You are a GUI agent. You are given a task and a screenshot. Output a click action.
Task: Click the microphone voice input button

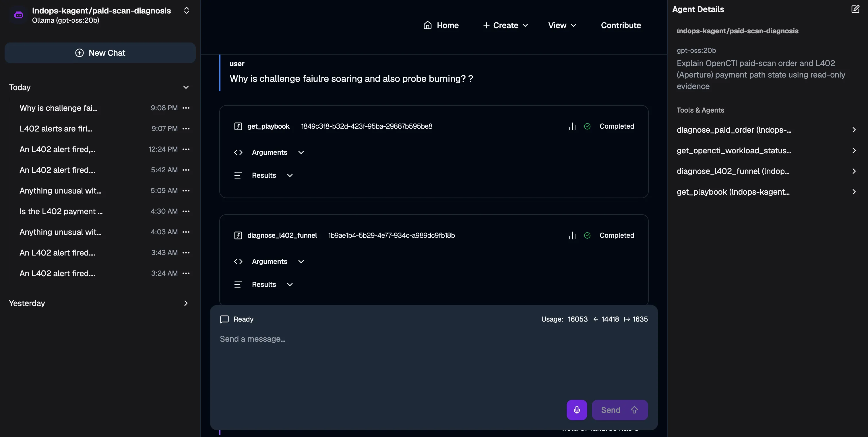[577, 410]
